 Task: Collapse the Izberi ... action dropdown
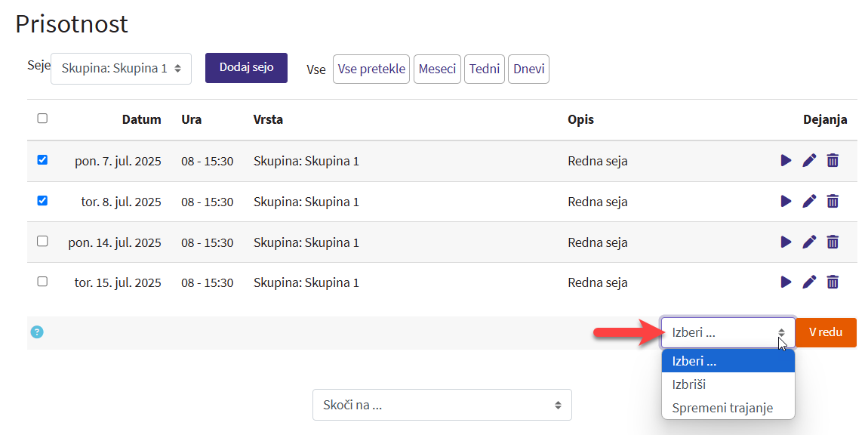(728, 332)
